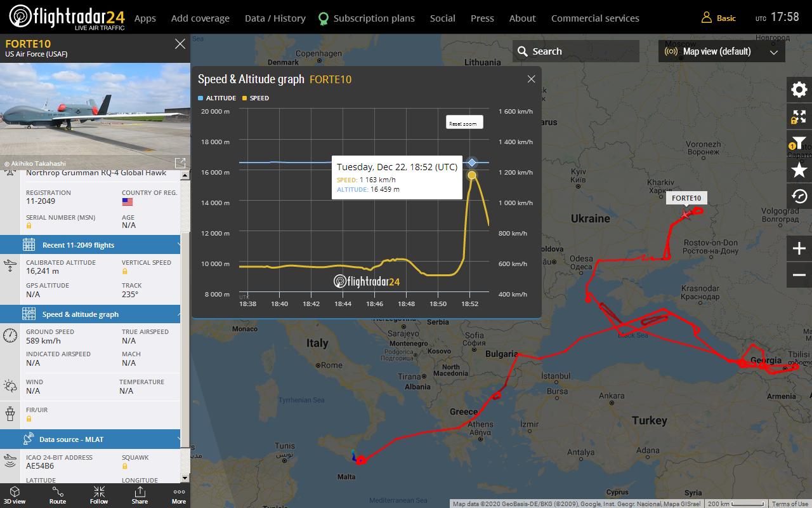812x508 pixels.
Task: Click registration value 11-2049
Action: click(x=41, y=201)
